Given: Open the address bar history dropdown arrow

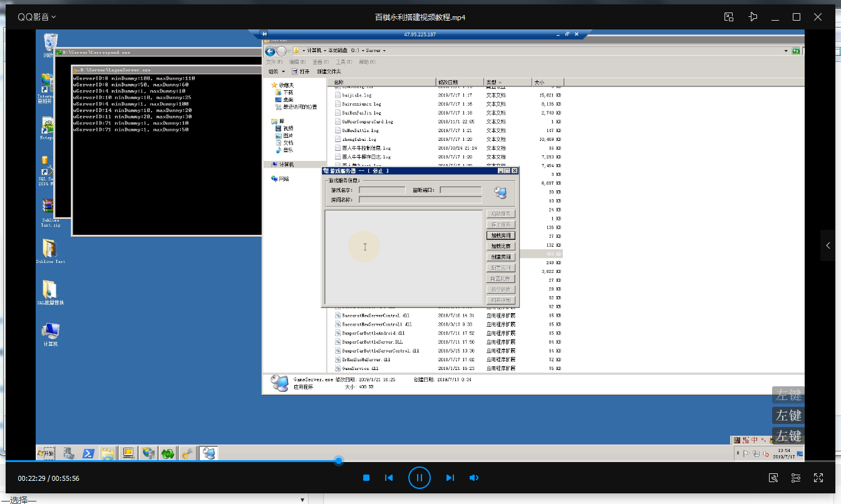Looking at the screenshot, I should click(786, 51).
